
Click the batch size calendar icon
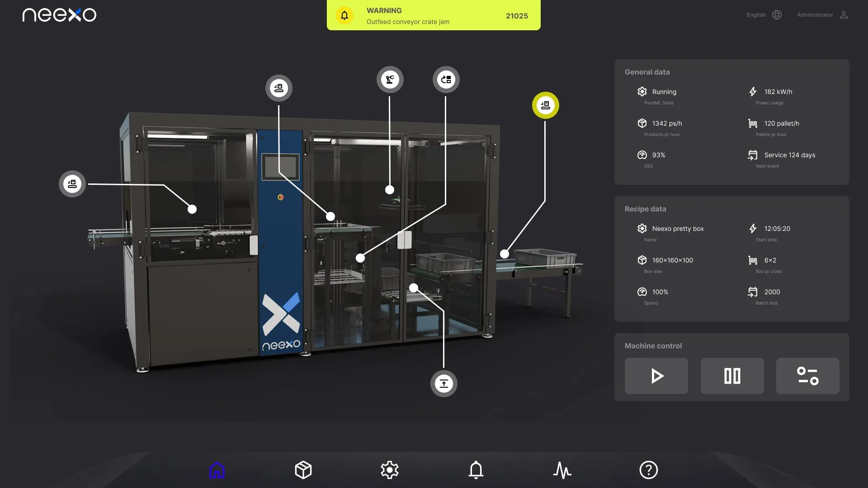point(753,292)
